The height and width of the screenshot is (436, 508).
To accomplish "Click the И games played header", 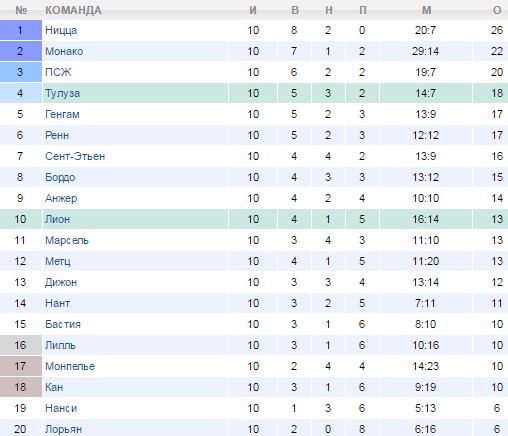I will coord(253,10).
